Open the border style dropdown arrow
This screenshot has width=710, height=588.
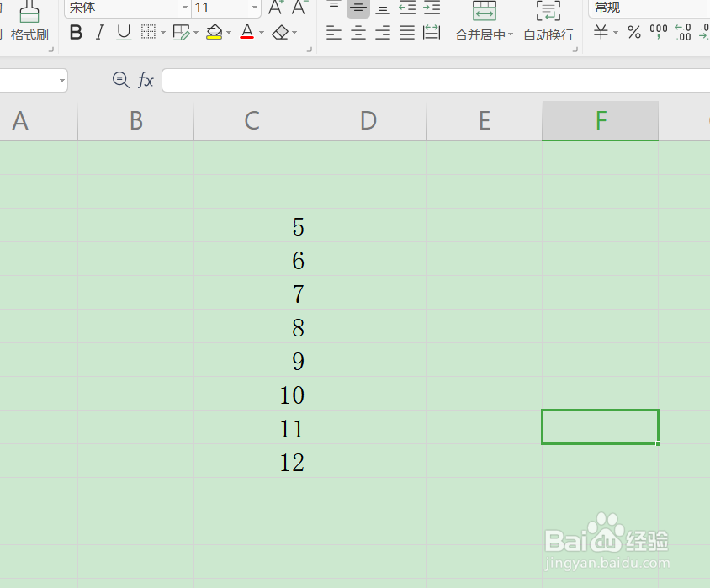(x=163, y=33)
